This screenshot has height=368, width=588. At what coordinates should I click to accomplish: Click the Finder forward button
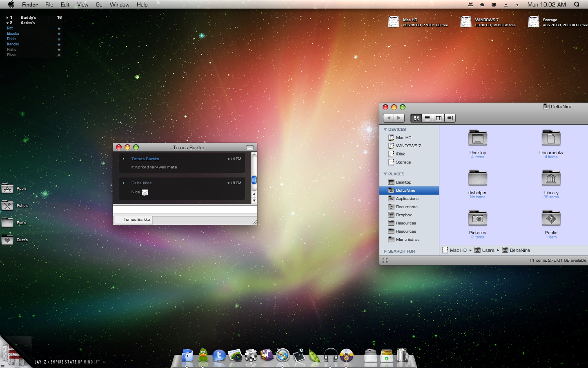coord(399,118)
